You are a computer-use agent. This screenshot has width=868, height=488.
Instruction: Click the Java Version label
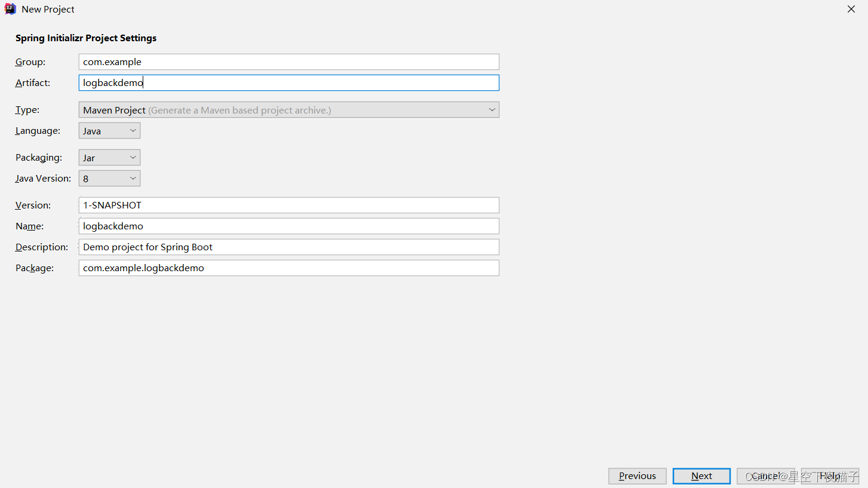[x=43, y=179]
